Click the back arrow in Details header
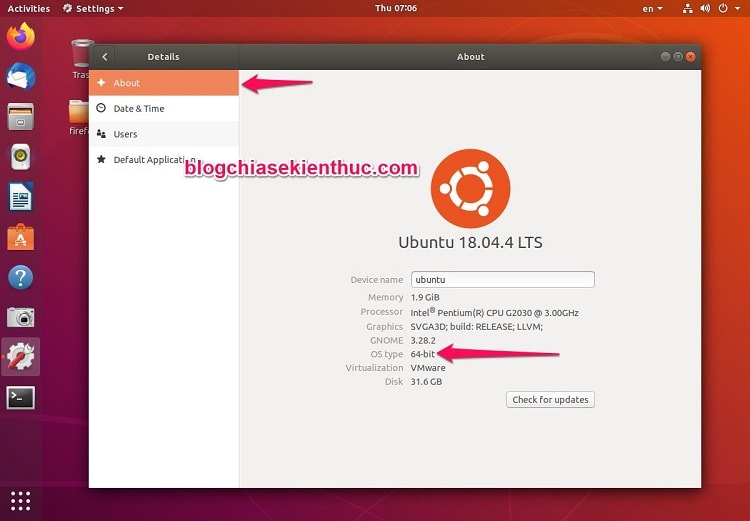This screenshot has width=750, height=521. click(104, 57)
